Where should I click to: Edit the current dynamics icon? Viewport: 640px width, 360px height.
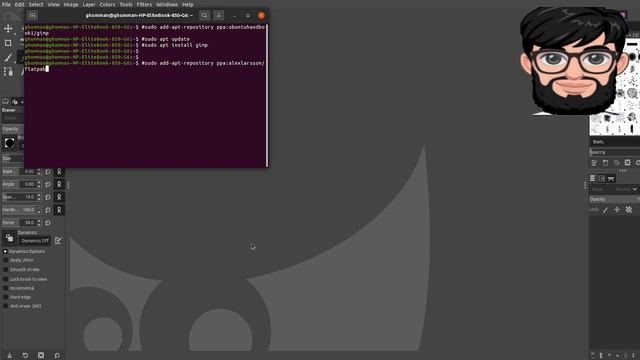click(x=58, y=240)
